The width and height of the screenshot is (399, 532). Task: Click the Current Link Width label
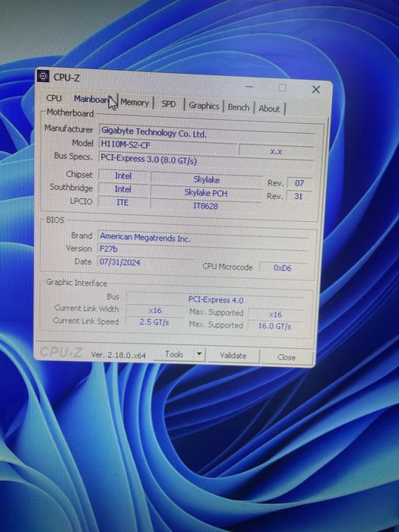(x=87, y=308)
